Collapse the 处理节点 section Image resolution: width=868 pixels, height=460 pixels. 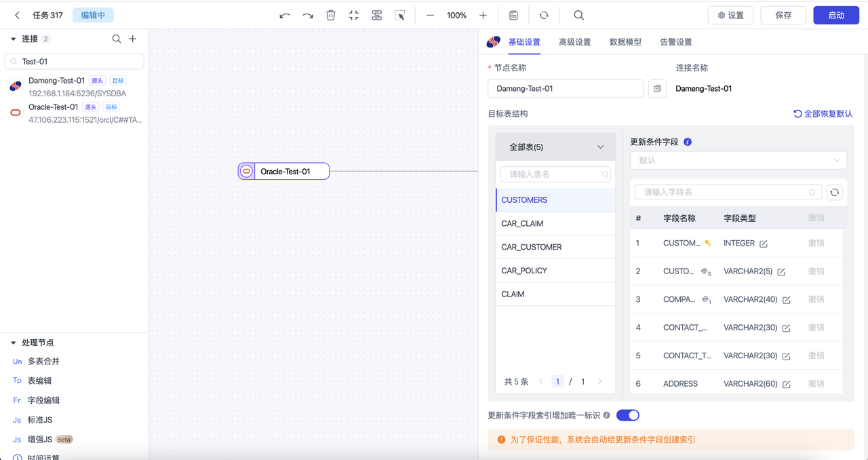point(13,343)
